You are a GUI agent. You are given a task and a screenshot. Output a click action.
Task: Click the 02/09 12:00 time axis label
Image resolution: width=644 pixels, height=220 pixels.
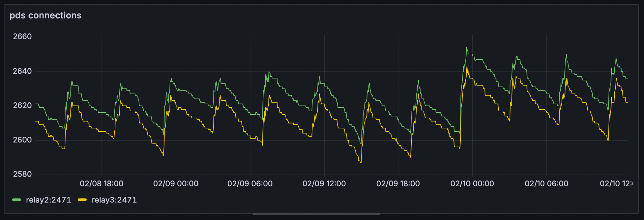[324, 184]
